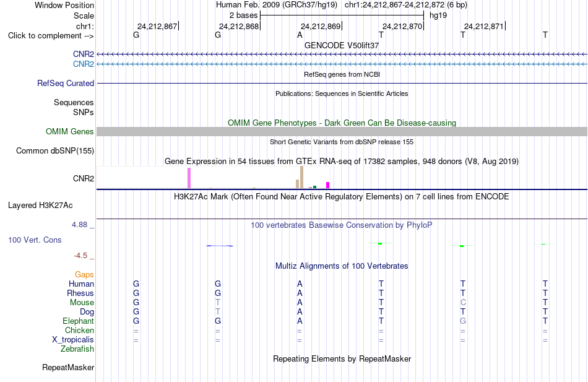Screen dimensions: 588x382
Task: Open 'Multiz Alignments of 100 Vertebrates' title
Action: coord(342,266)
